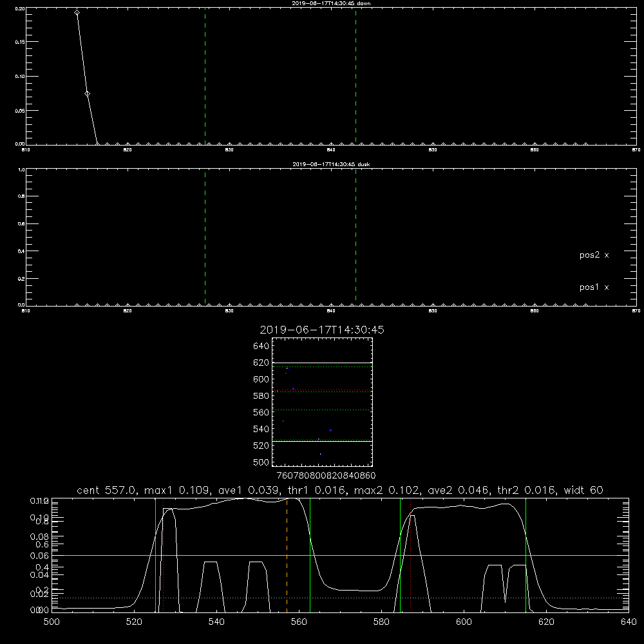Click the right green dashed line in dusk plot
644x644 pixels.
355,237
